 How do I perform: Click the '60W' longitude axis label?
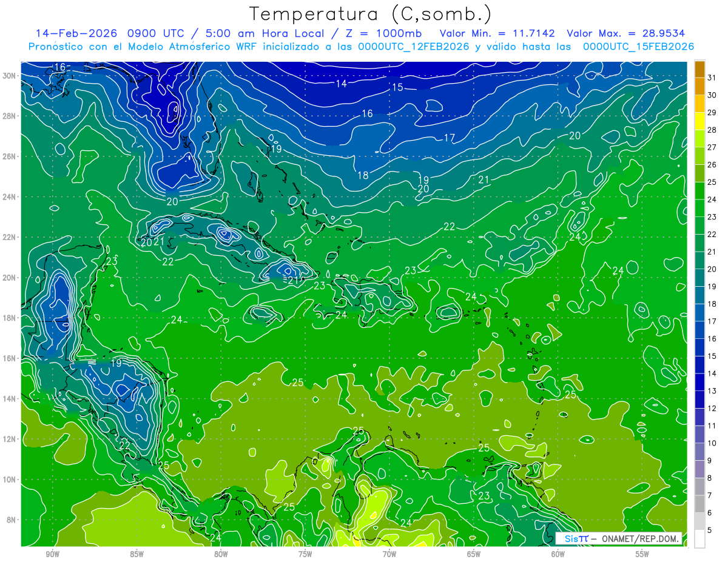(558, 554)
